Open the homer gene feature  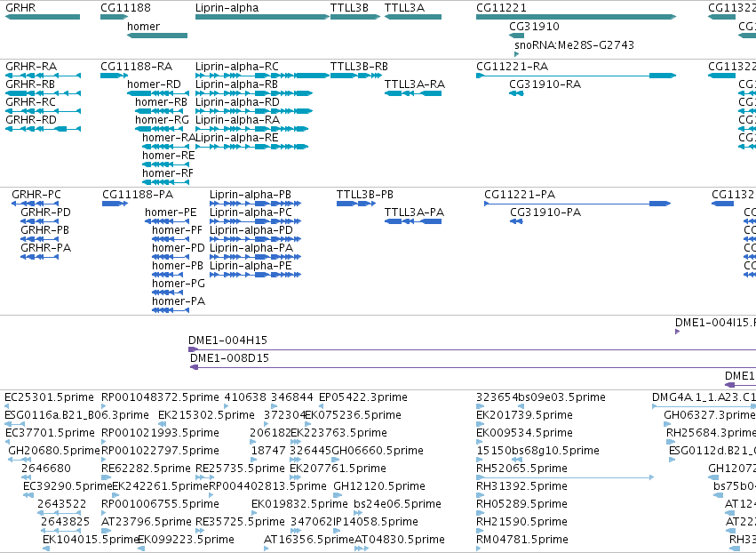point(157,36)
